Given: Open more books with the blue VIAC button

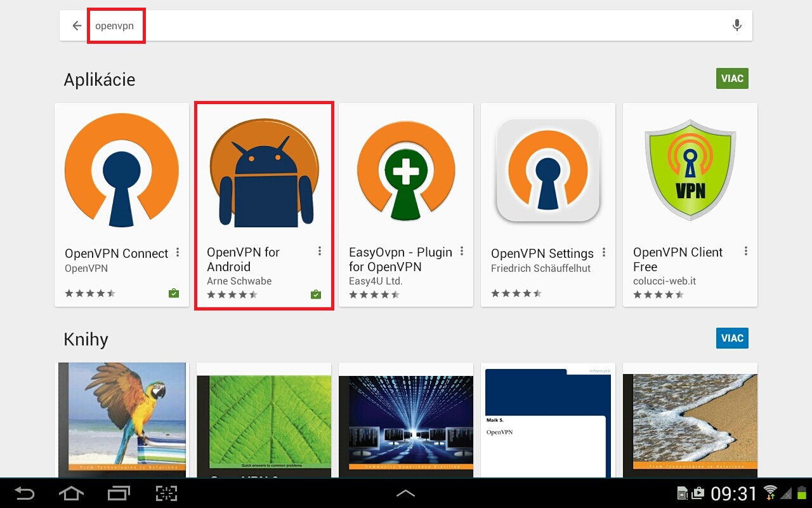Looking at the screenshot, I should click(x=732, y=338).
